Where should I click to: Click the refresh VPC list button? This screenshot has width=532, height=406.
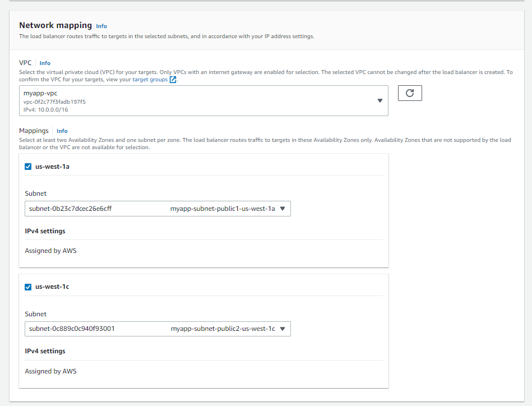pyautogui.click(x=410, y=93)
